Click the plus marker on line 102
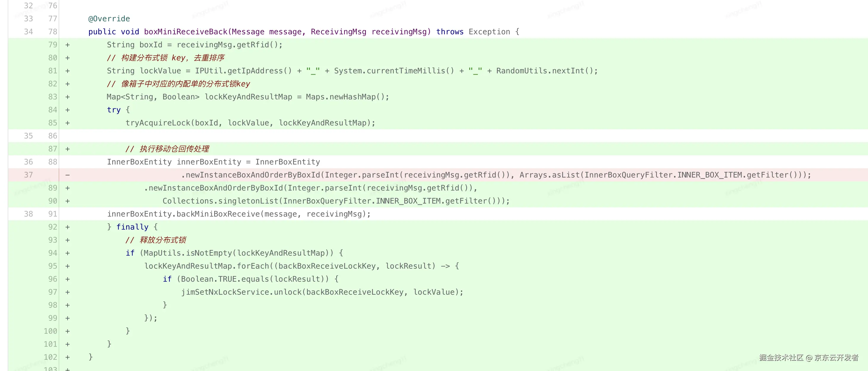This screenshot has height=371, width=868. coord(67,357)
